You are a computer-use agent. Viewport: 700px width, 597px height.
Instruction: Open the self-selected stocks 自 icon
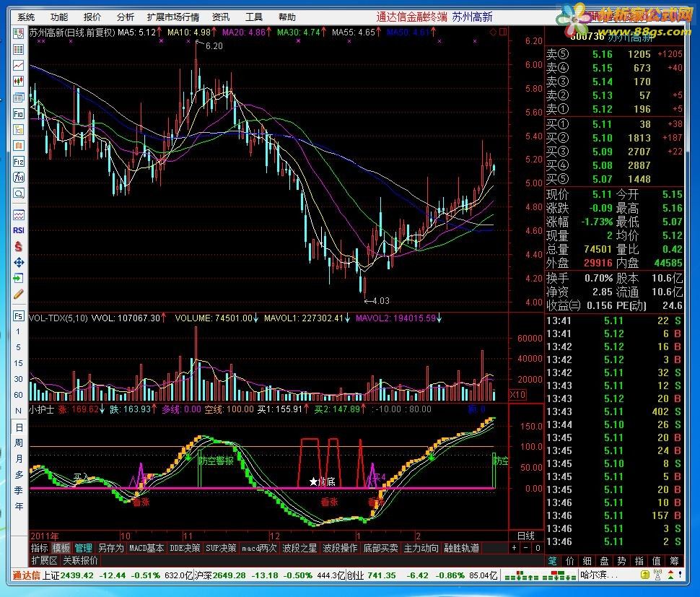[18, 146]
